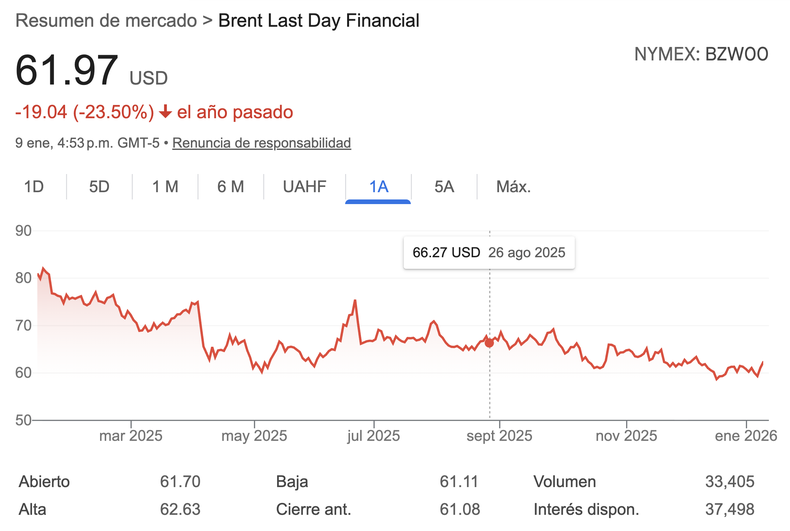Click the Volumen value 33,405
Viewport: 790px width, 531px height.
[729, 482]
